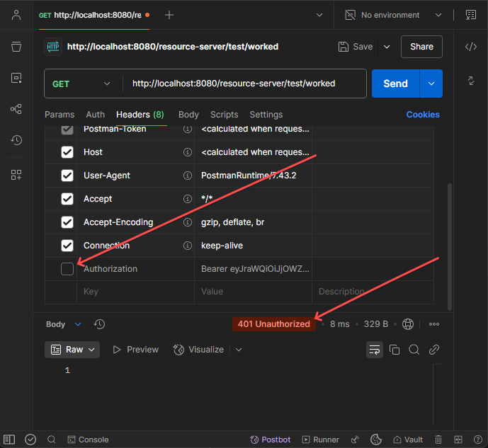This screenshot has width=488, height=448.
Task: Click the info icon next to Connection
Action: [188, 246]
